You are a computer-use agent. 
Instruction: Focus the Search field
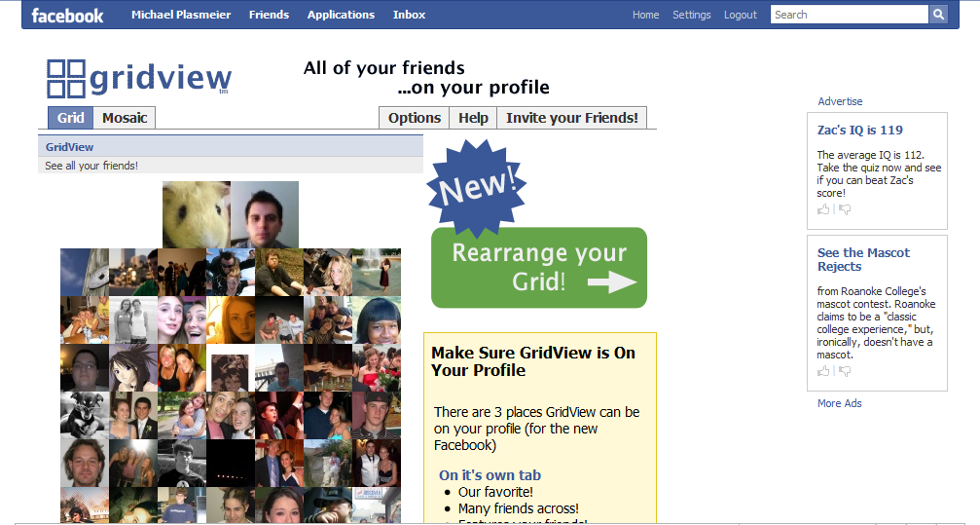click(x=850, y=15)
